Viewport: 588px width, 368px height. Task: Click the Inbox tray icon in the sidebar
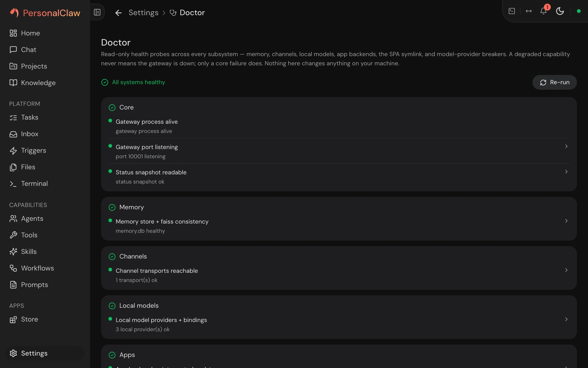pos(13,134)
